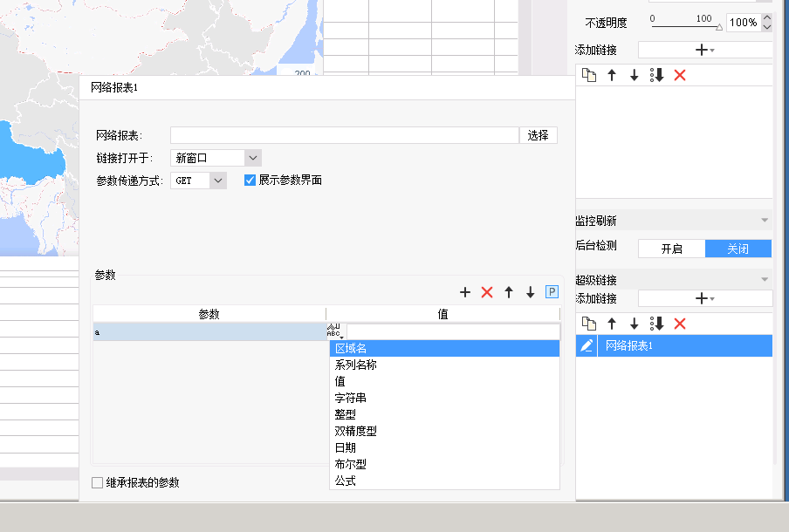The width and height of the screenshot is (789, 532).
Task: Click 选择 button for 网络报表
Action: pyautogui.click(x=539, y=135)
